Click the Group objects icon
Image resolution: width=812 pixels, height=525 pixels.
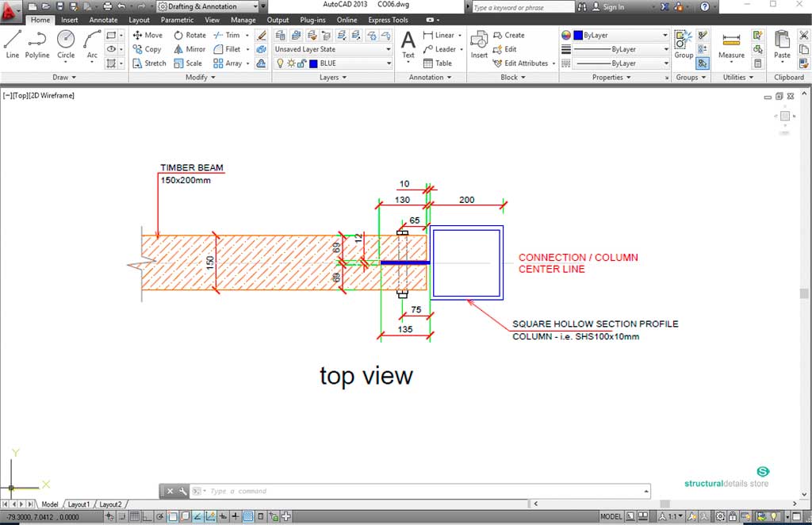tap(684, 44)
